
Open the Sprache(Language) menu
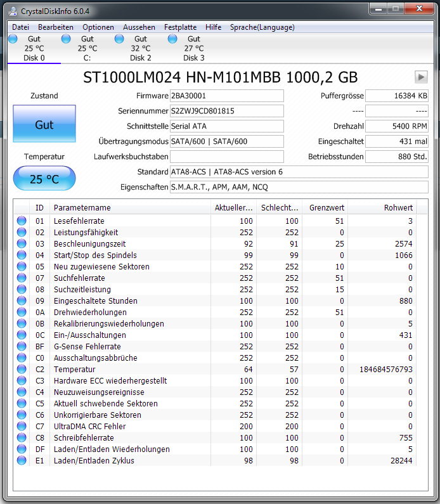(262, 27)
